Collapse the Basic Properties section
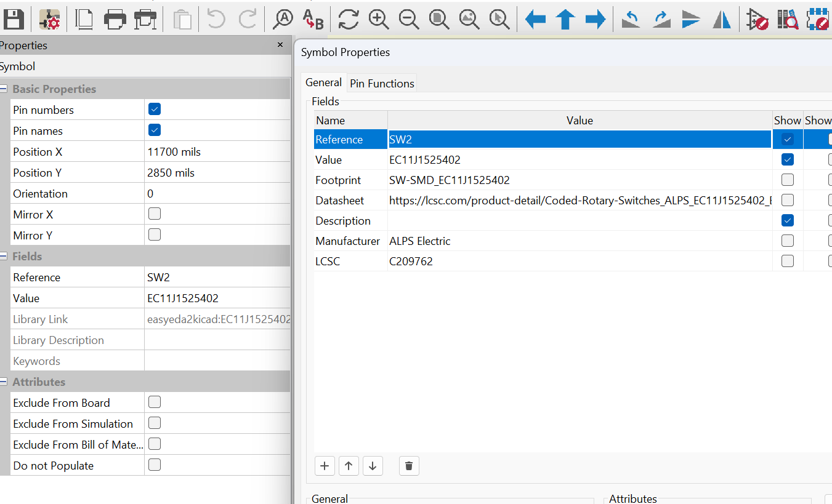Viewport: 832px width, 504px height. click(4, 89)
